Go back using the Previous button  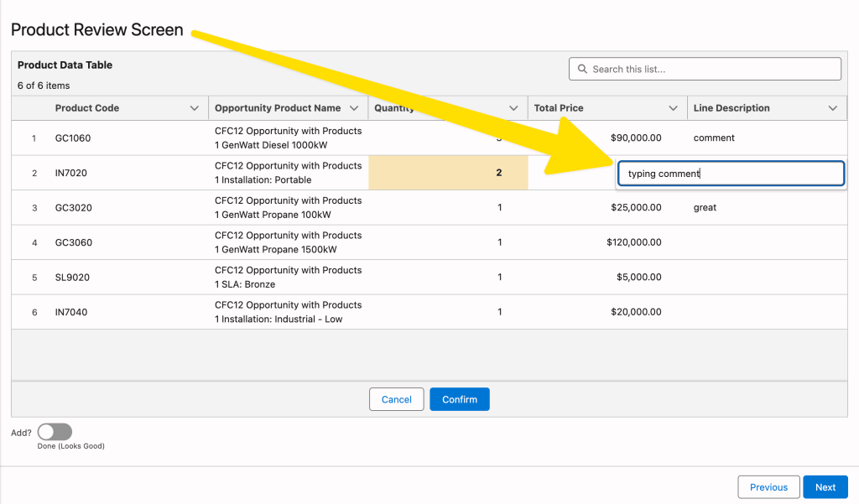click(x=768, y=486)
